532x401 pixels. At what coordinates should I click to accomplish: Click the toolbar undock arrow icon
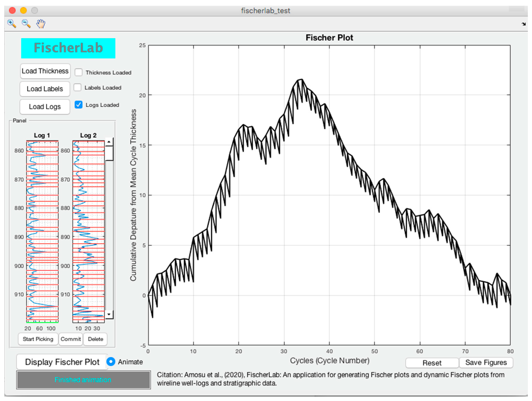pos(524,24)
